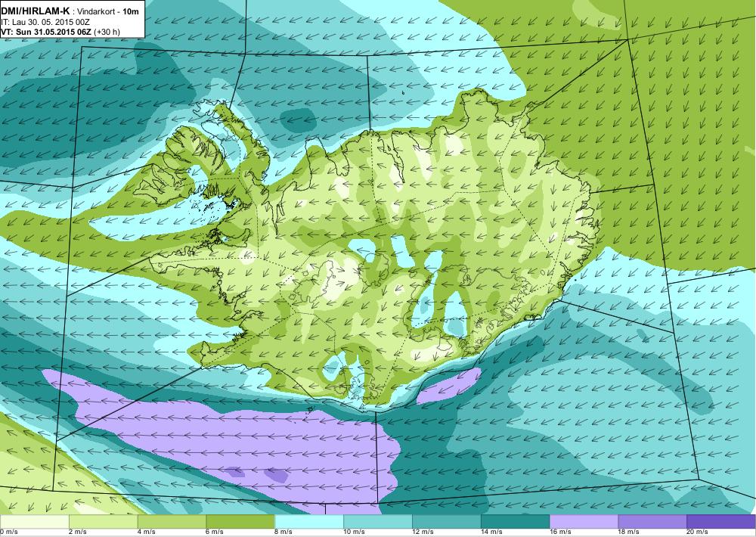Click the "2 m/s" legend label
Screen dimensions: 756x537
[78, 532]
